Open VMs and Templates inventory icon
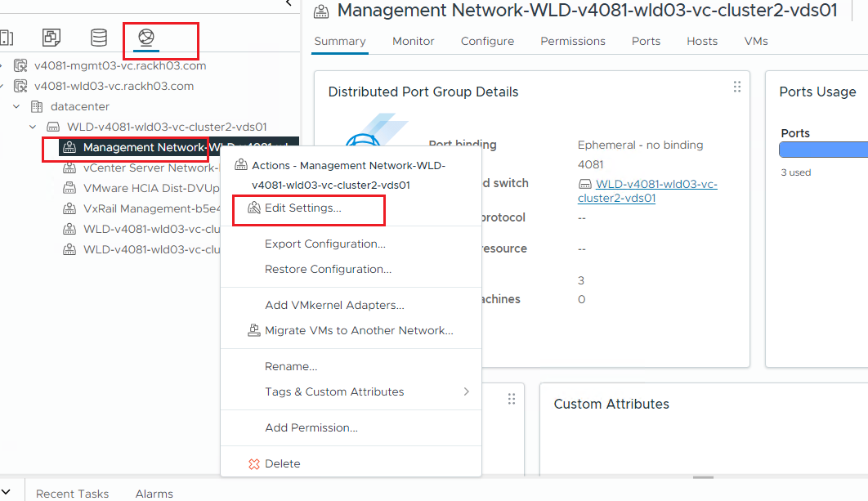The height and width of the screenshot is (501, 868). 51,37
